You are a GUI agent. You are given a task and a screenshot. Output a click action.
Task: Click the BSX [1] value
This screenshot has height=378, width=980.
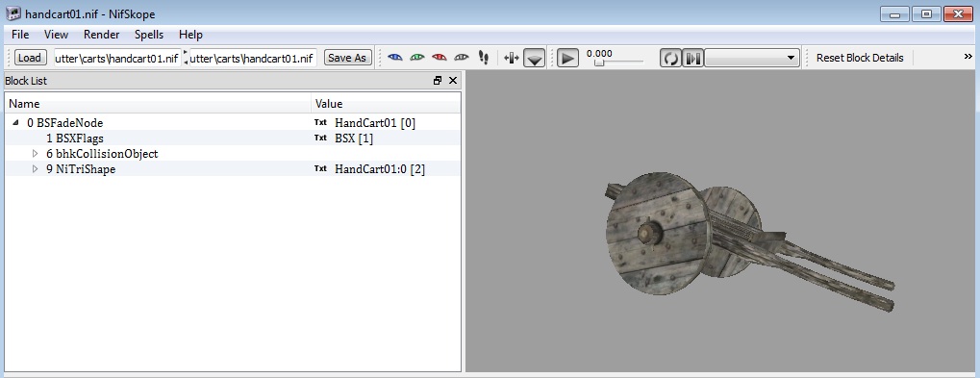(x=354, y=139)
